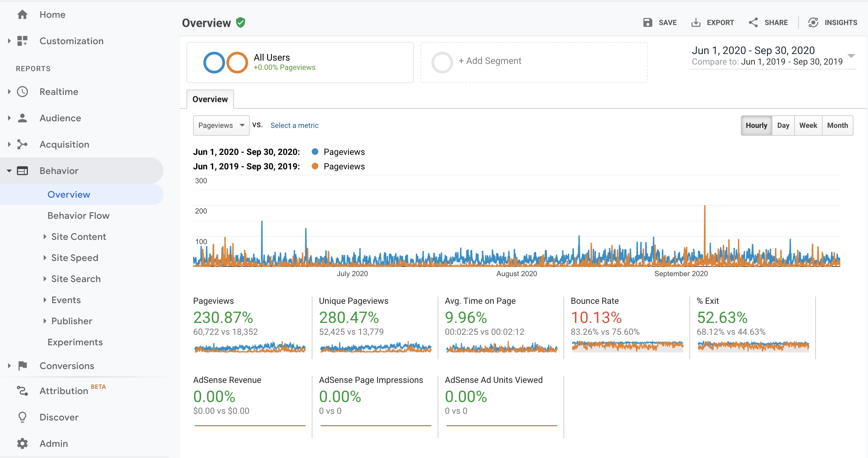Click the blue Pageviews legend dot
The height and width of the screenshot is (458, 868).
point(315,152)
